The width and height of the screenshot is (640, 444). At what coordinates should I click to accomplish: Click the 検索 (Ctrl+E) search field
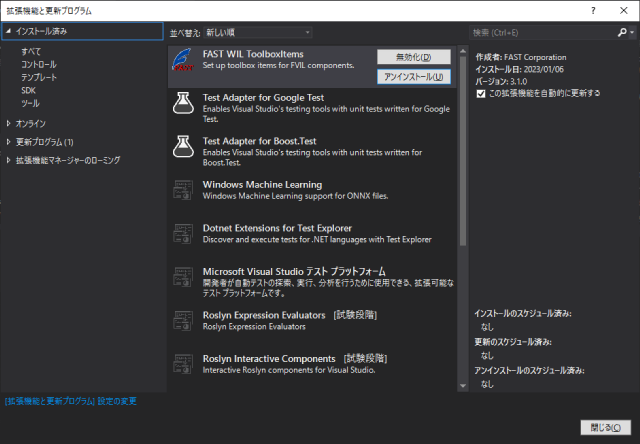543,32
